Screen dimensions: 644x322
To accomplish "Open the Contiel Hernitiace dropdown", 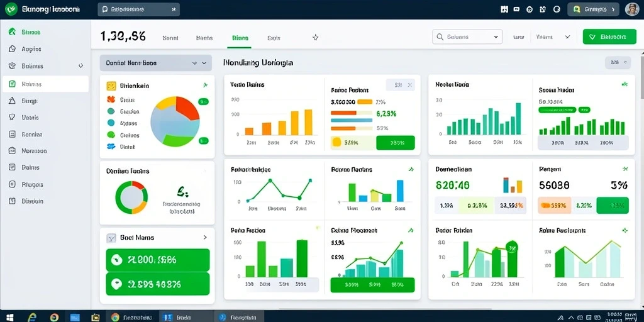I will (x=156, y=64).
